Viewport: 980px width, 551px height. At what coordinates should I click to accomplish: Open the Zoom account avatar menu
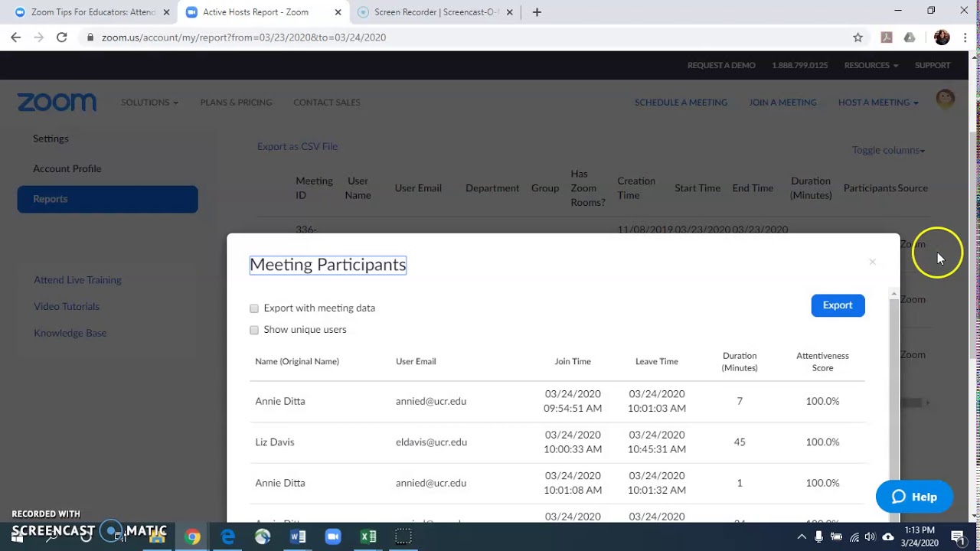point(946,99)
